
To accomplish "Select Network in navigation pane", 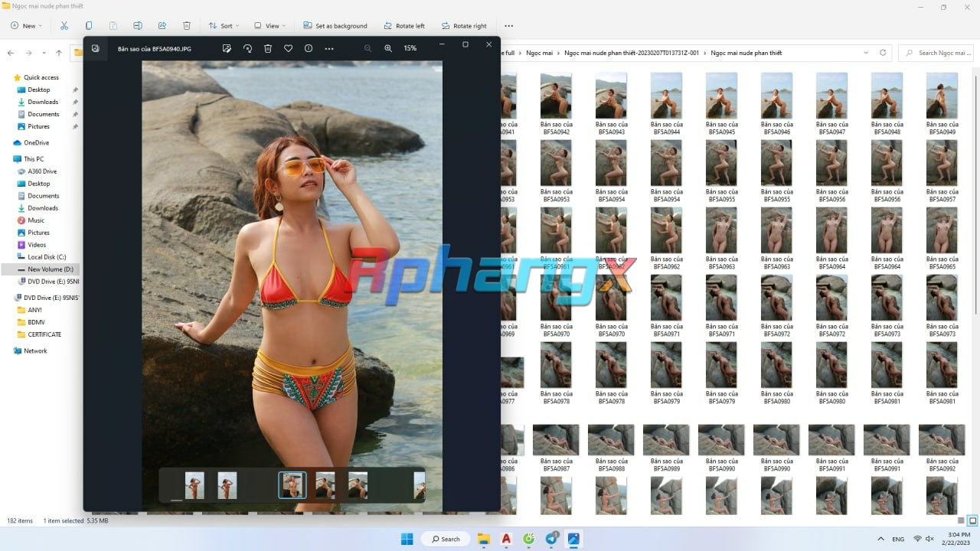I will coord(35,350).
